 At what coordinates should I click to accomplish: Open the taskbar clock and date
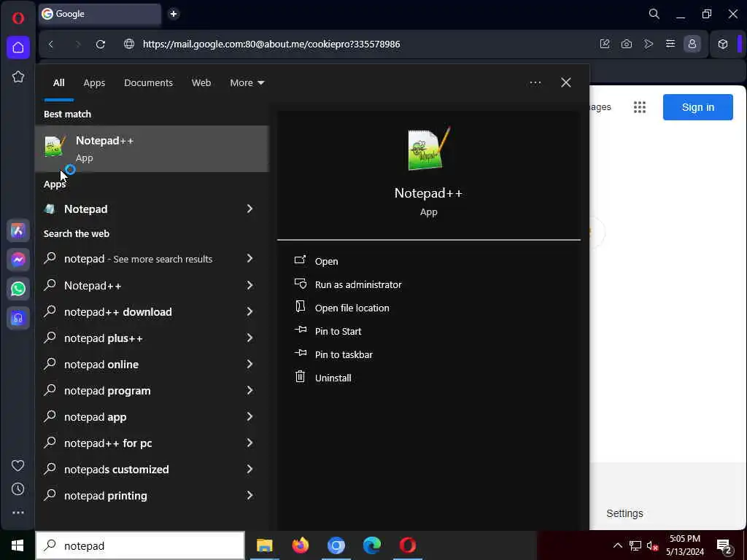[x=684, y=545]
